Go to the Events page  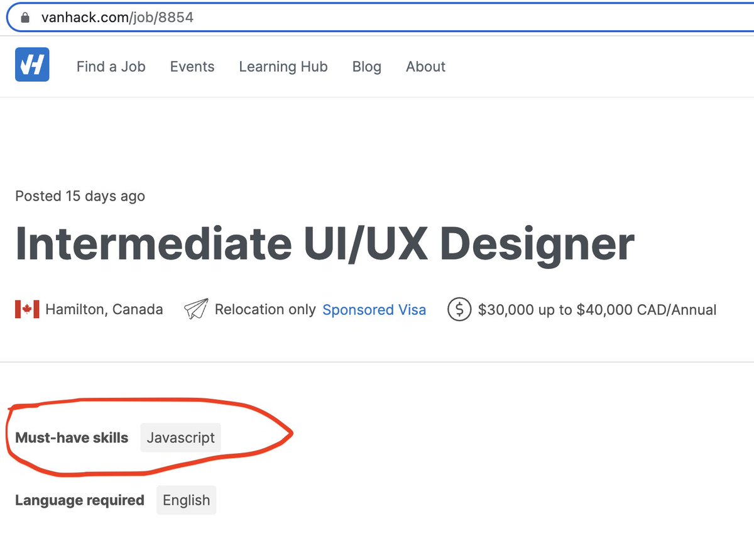tap(192, 67)
